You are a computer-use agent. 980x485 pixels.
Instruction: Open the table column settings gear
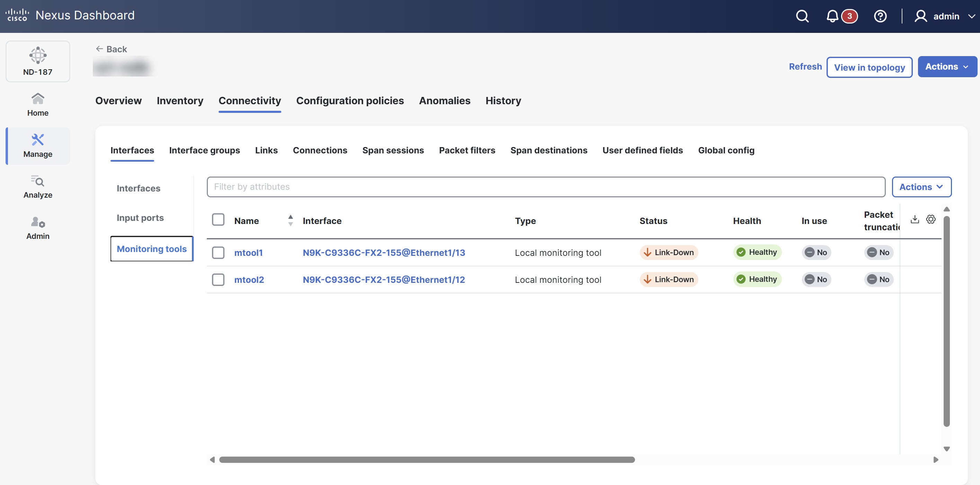click(x=931, y=219)
